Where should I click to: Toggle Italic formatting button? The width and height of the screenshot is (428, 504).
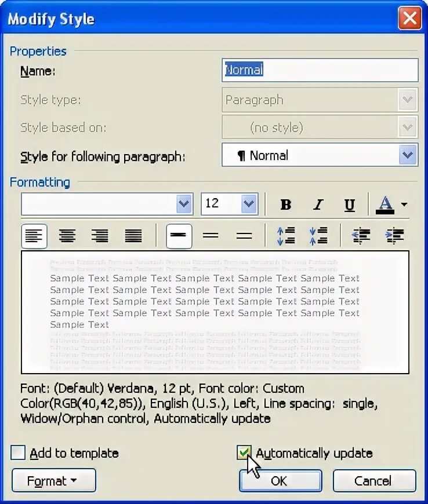(318, 204)
